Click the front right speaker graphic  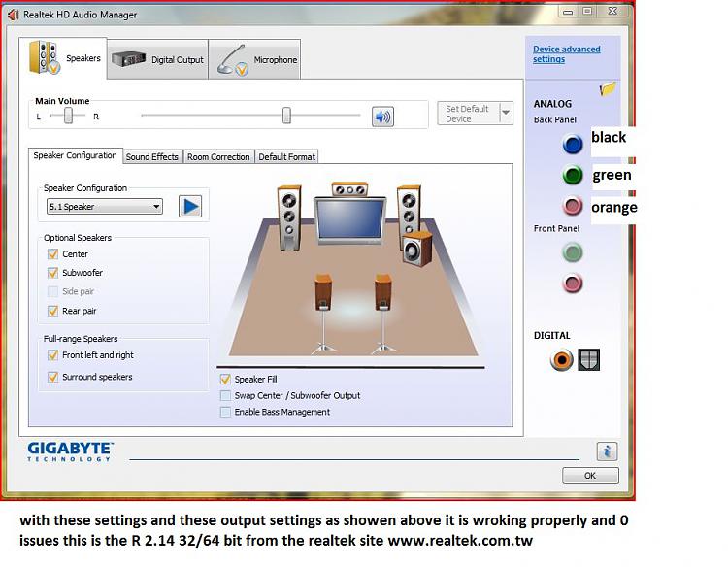click(x=408, y=212)
